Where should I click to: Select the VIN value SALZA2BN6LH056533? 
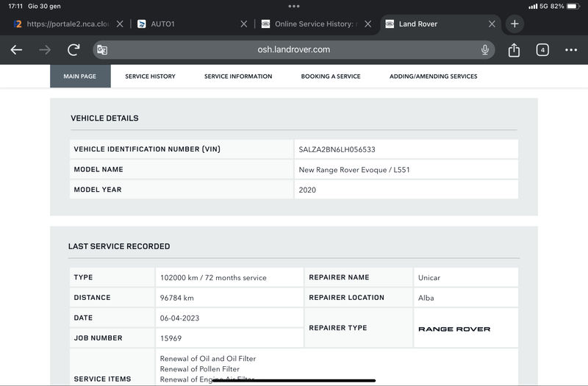(x=337, y=149)
